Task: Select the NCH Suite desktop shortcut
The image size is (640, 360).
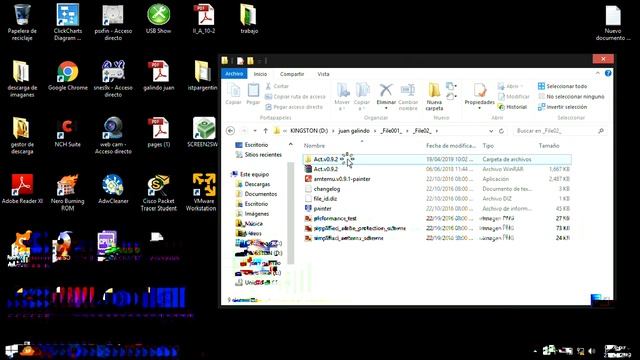Action: (x=67, y=133)
